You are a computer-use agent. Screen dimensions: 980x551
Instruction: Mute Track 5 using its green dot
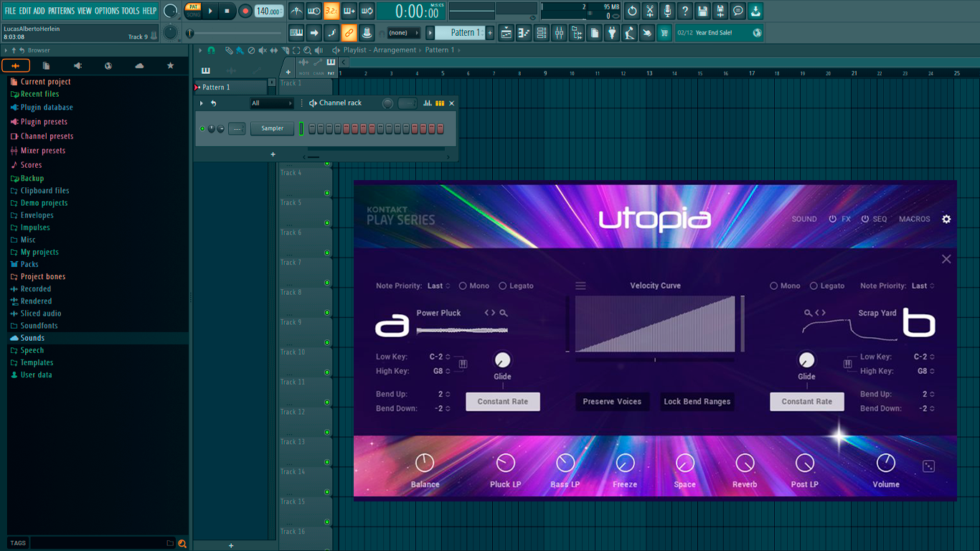327,223
